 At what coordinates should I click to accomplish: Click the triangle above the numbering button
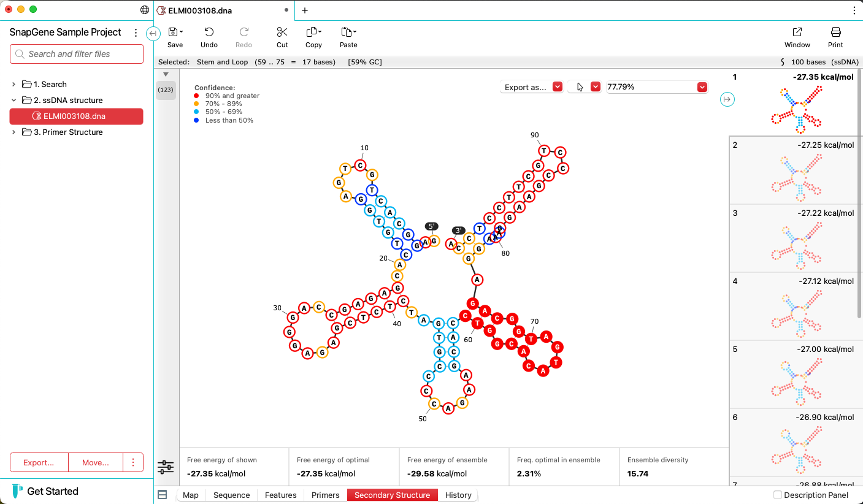pyautogui.click(x=166, y=74)
